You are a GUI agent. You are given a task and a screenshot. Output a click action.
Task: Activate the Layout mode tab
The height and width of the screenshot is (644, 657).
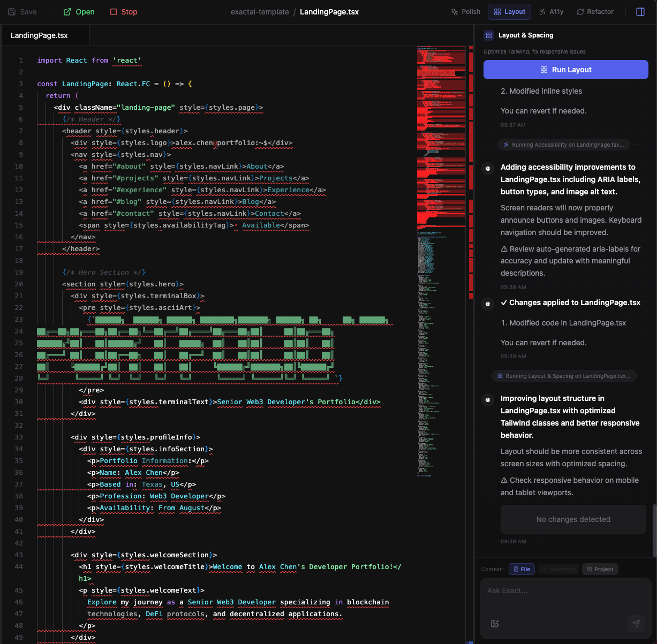click(x=509, y=12)
